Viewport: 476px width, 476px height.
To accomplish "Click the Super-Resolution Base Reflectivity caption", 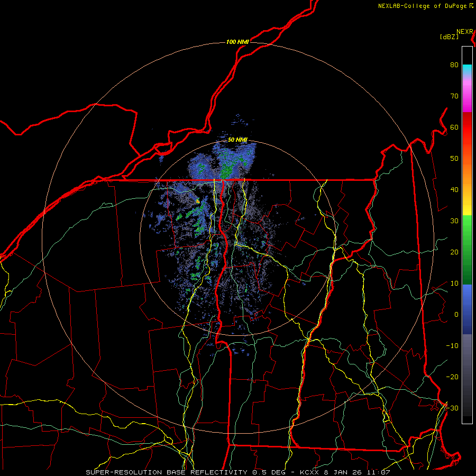I will click(x=237, y=472).
